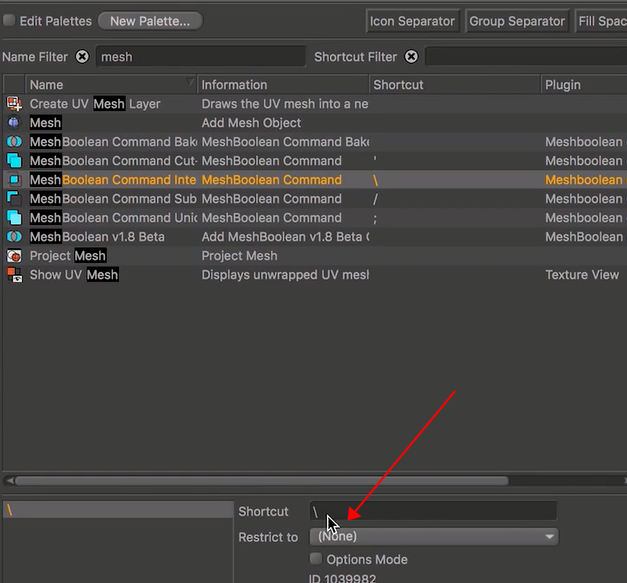Click the Plugin column header
Screen dimensions: 627x583
tap(582, 85)
